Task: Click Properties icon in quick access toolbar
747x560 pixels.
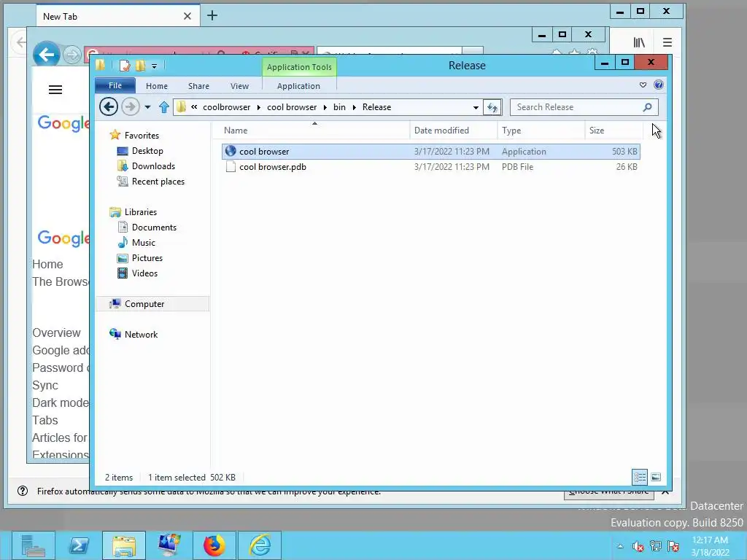Action: pyautogui.click(x=125, y=66)
